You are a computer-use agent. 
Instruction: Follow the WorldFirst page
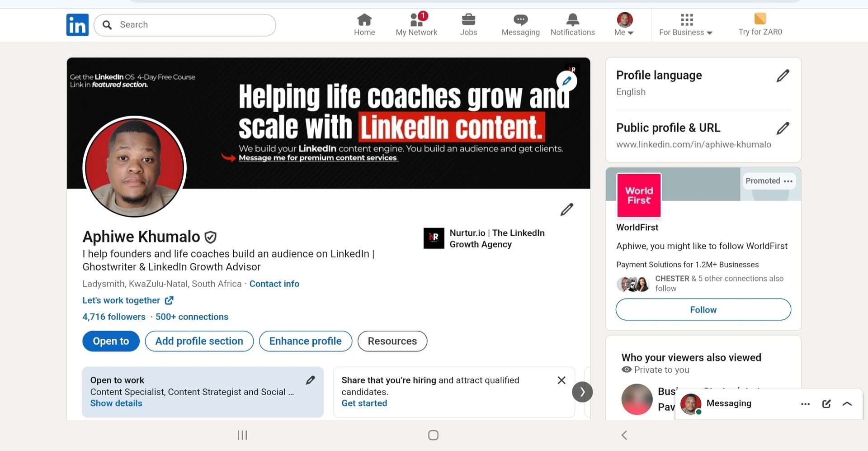coord(703,309)
